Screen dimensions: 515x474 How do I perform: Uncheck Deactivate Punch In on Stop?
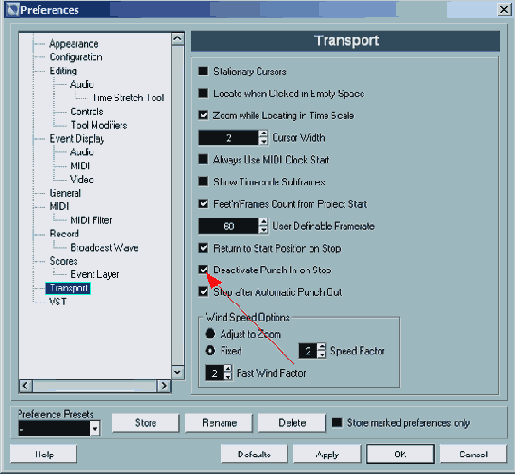[203, 269]
